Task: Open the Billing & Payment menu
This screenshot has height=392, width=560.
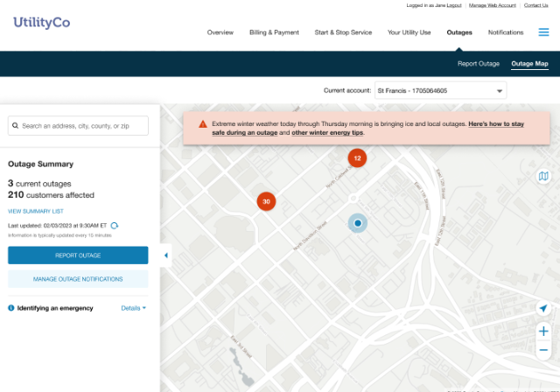Action: (274, 32)
